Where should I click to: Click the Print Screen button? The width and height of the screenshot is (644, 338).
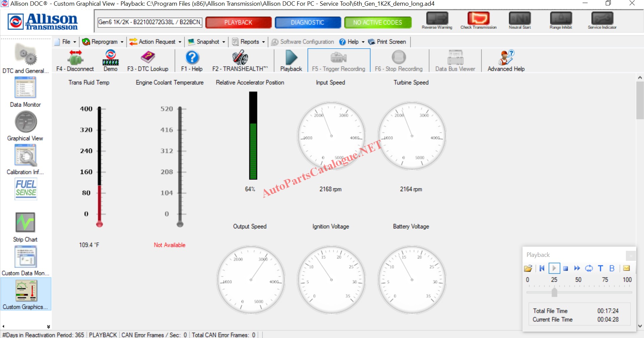[387, 42]
